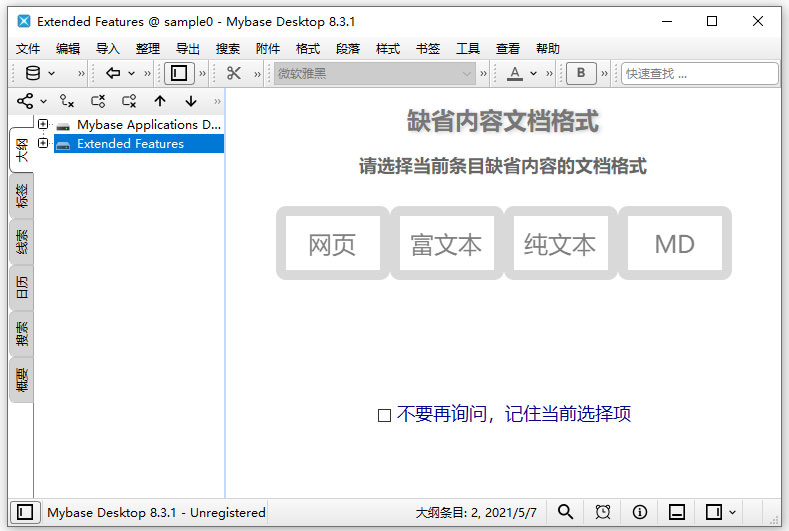Click the database icon in toolbar
The image size is (789, 531).
pos(33,73)
